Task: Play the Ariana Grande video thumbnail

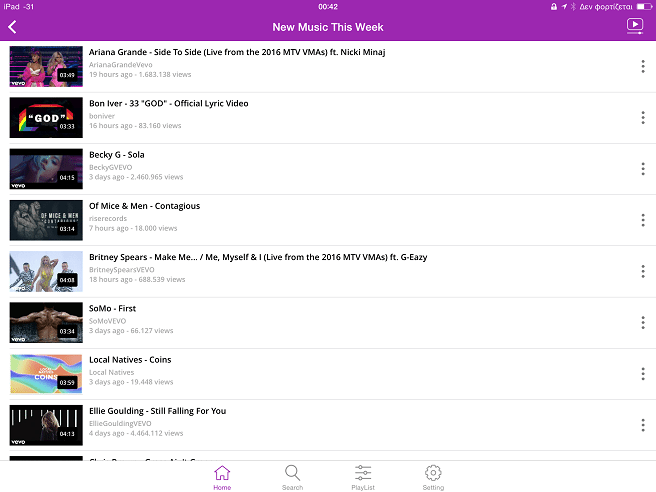Action: (46, 67)
